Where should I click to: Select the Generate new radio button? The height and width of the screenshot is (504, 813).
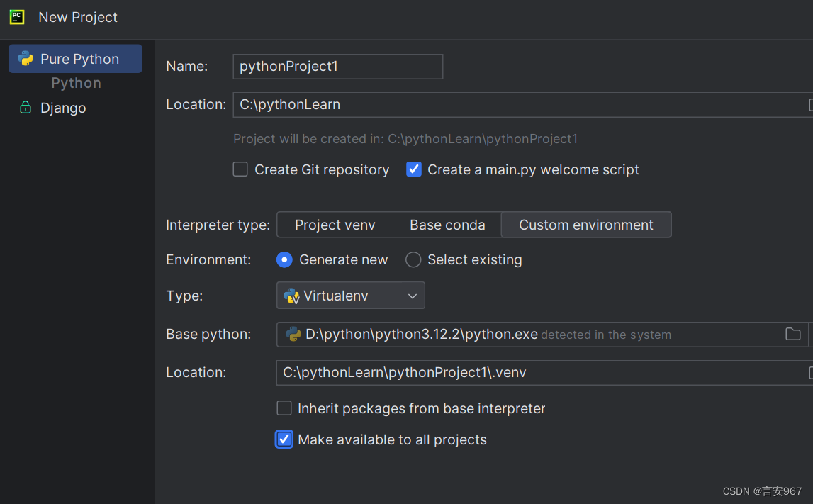point(284,259)
